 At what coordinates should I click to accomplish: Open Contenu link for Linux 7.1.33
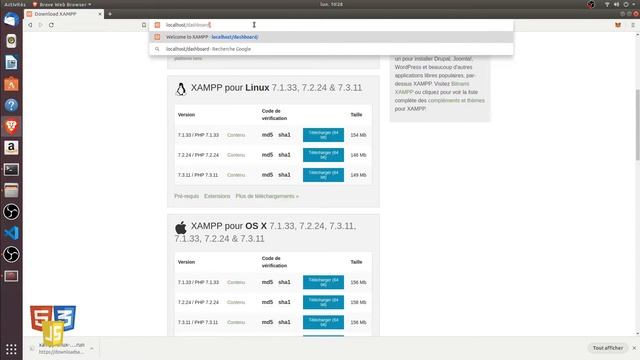click(x=236, y=135)
